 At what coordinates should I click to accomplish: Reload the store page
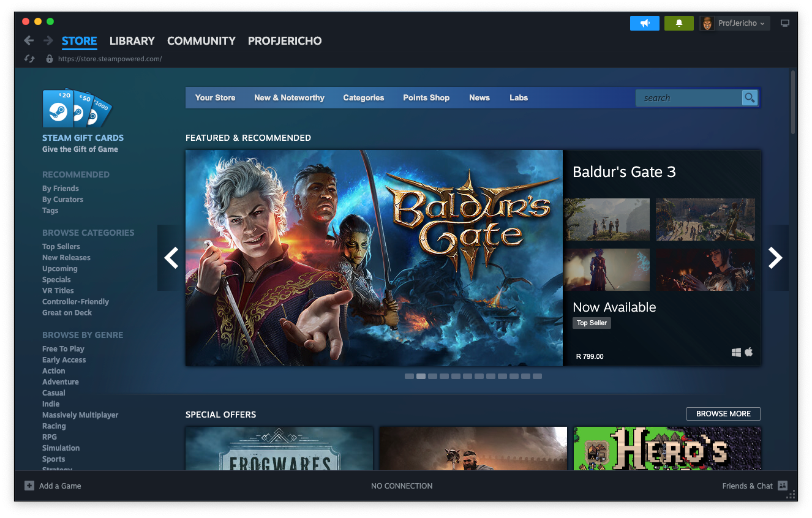tap(29, 59)
